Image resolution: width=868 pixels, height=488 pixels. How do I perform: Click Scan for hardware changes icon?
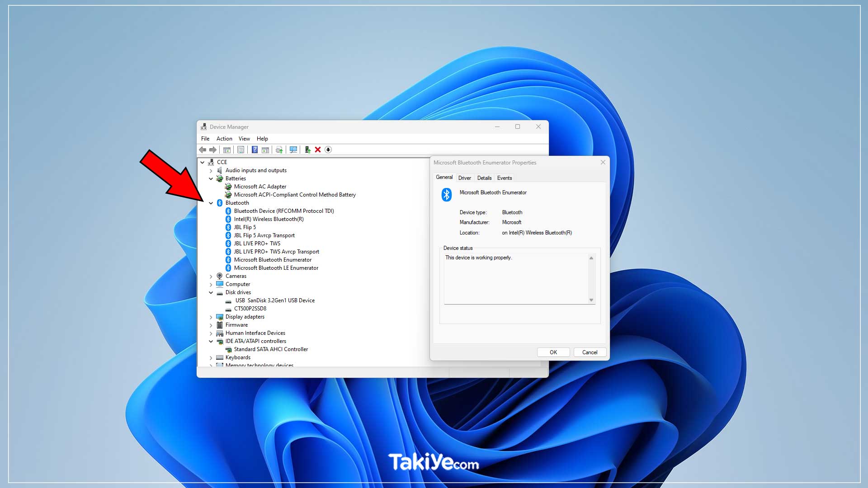293,150
